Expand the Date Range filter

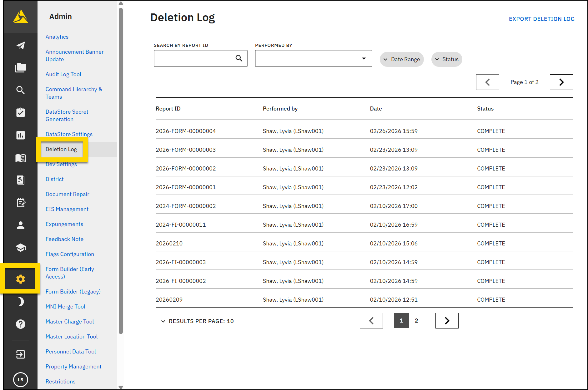pyautogui.click(x=402, y=59)
